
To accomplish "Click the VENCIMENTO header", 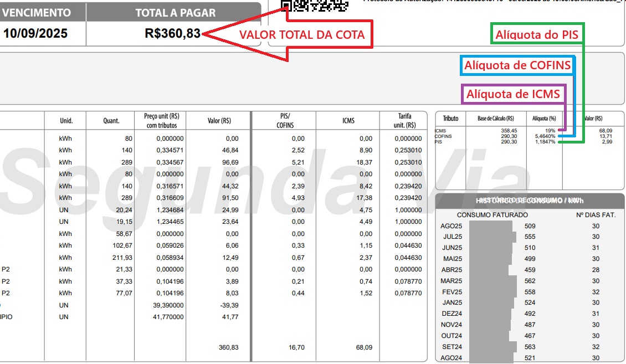I will click(37, 12).
